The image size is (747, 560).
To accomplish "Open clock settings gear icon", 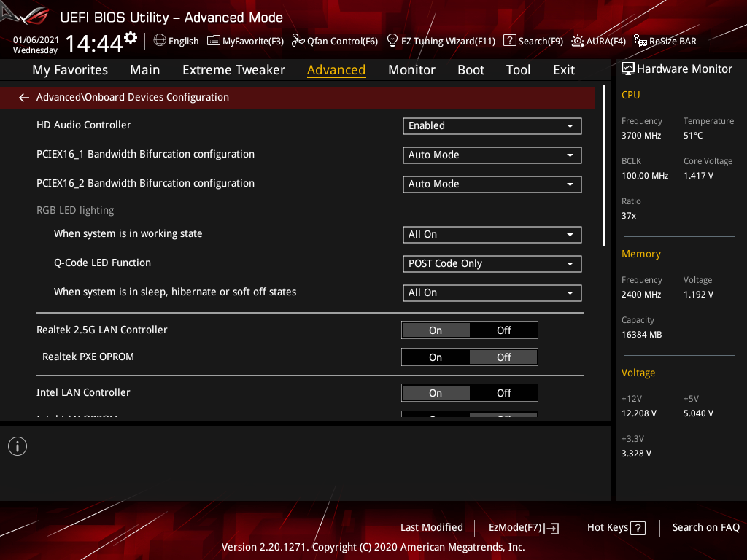I will click(131, 38).
